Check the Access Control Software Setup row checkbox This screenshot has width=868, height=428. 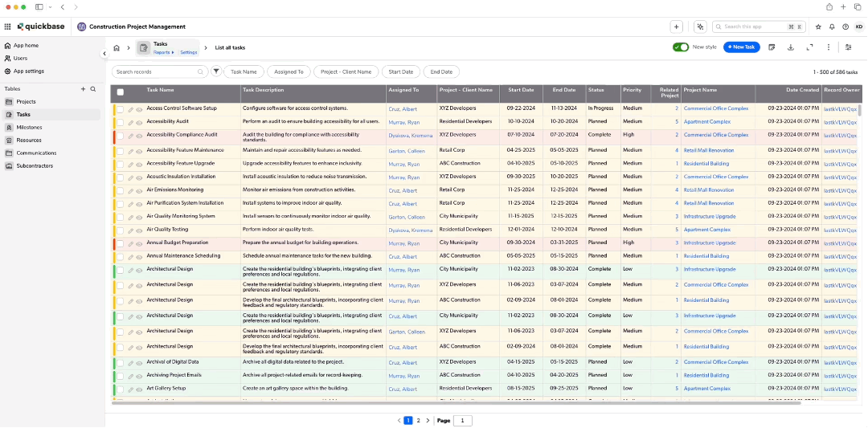click(120, 109)
